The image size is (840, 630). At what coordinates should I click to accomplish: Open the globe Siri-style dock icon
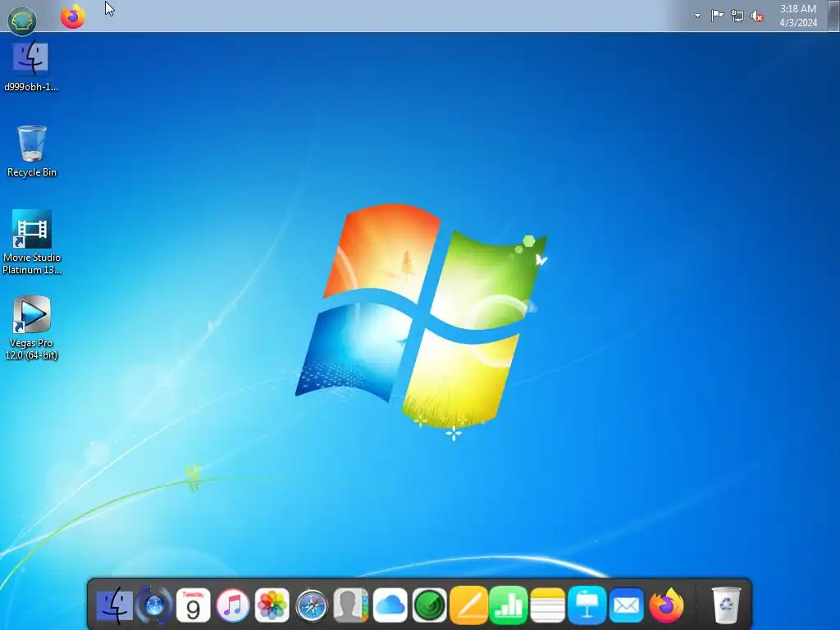point(154,605)
